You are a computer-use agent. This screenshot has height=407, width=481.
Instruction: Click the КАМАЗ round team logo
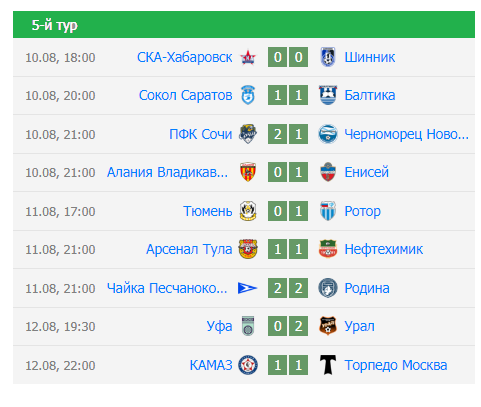[x=248, y=365]
